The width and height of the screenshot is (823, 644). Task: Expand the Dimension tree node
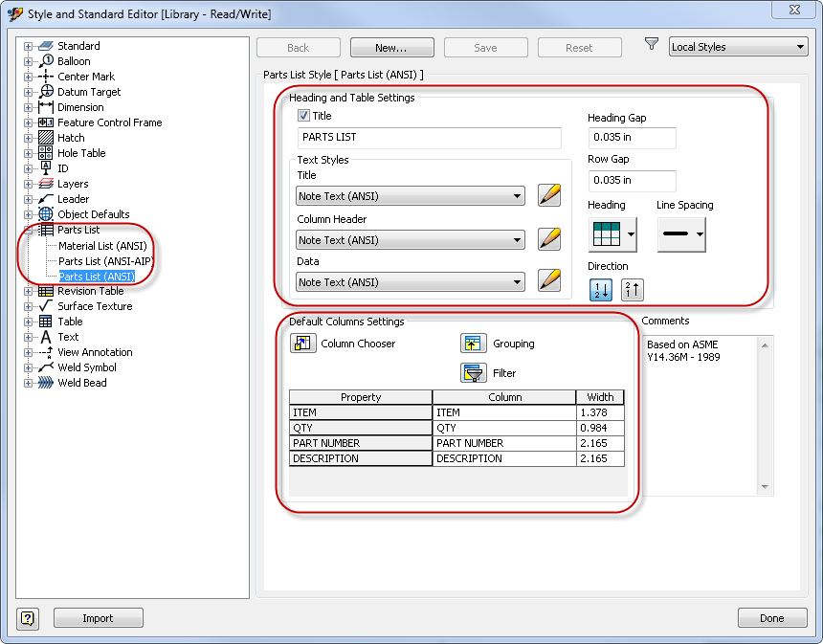pyautogui.click(x=29, y=107)
